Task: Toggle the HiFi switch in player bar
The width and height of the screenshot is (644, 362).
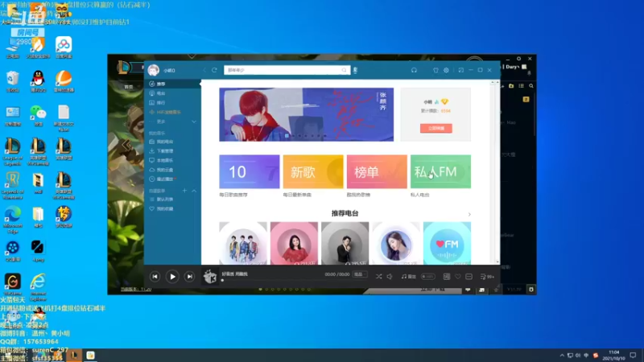Action: 428,277
